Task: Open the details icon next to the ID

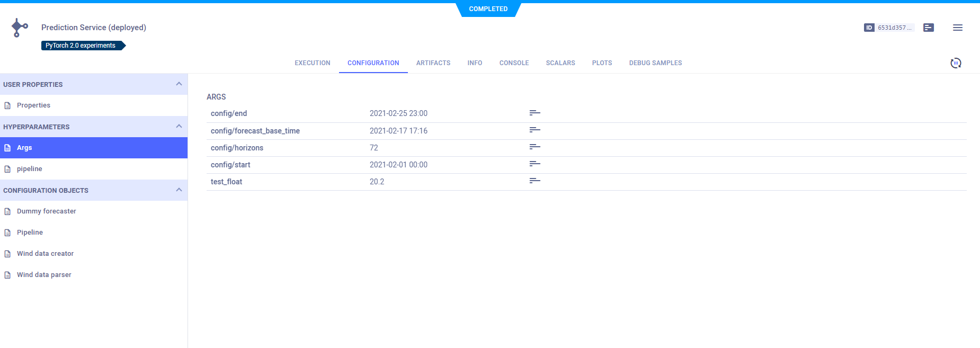Action: [928, 28]
